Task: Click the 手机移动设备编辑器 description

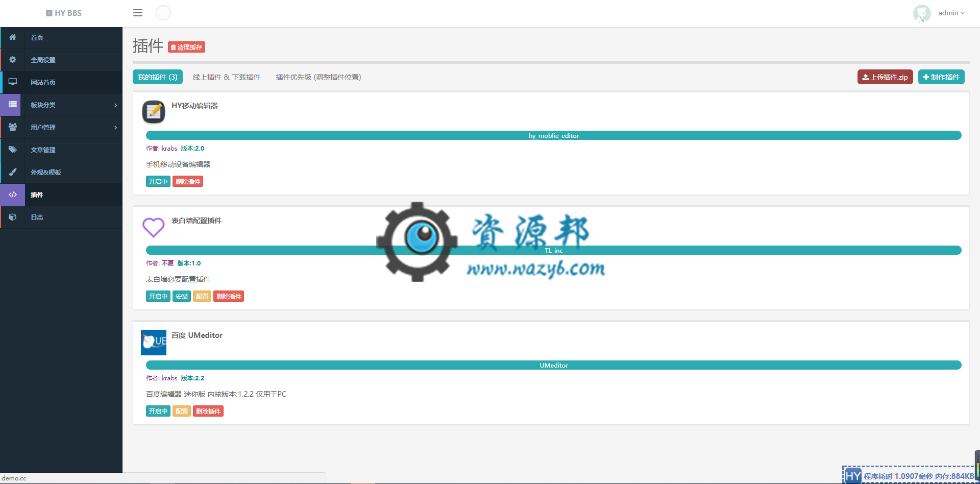Action: click(x=178, y=164)
